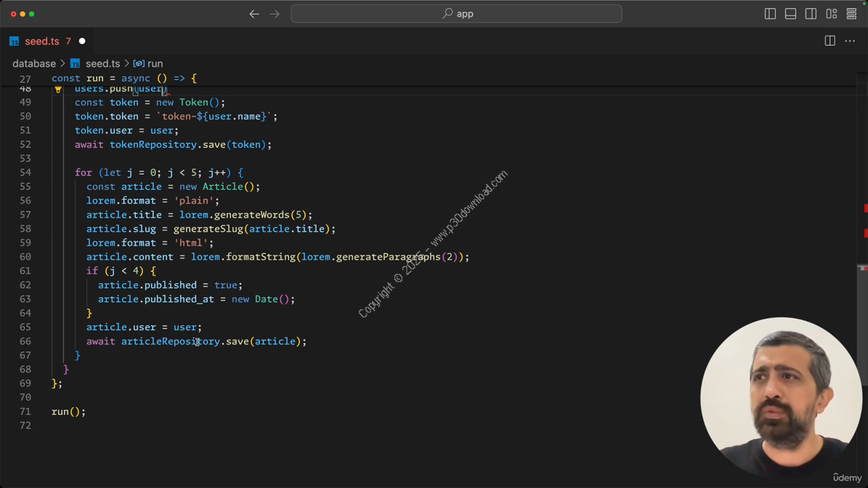
Task: Open the editor more actions menu
Action: tap(850, 41)
